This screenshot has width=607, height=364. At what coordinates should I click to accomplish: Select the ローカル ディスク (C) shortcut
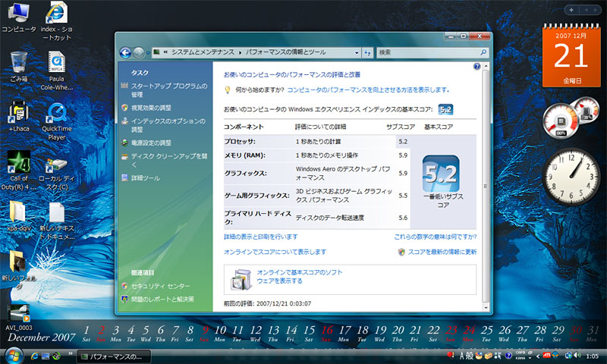(56, 174)
